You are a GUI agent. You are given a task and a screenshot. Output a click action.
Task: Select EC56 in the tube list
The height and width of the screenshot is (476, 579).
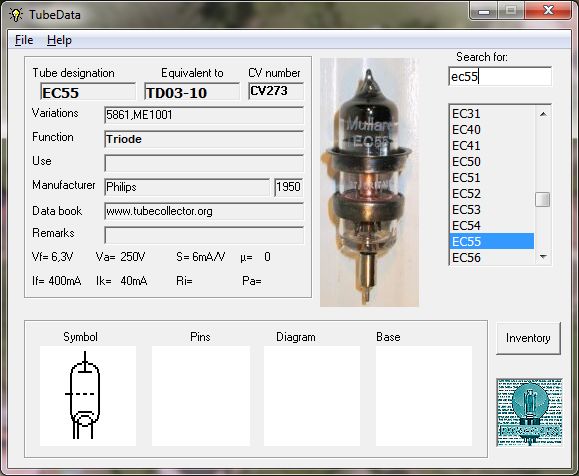(x=491, y=257)
